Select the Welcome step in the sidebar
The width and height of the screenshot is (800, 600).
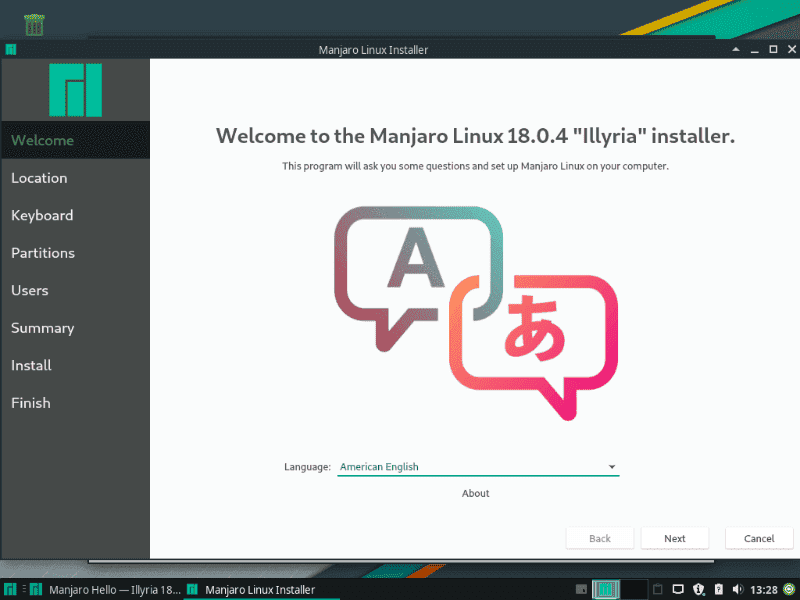click(x=42, y=140)
